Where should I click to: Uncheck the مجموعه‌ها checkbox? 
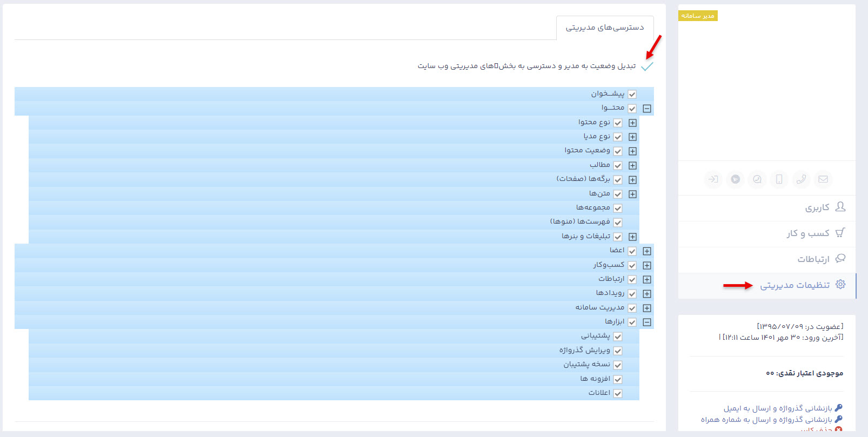618,209
